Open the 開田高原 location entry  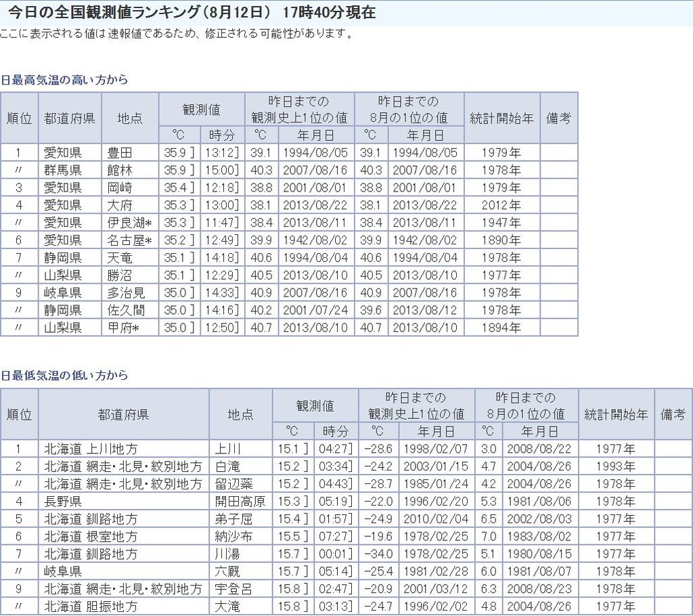tap(240, 502)
